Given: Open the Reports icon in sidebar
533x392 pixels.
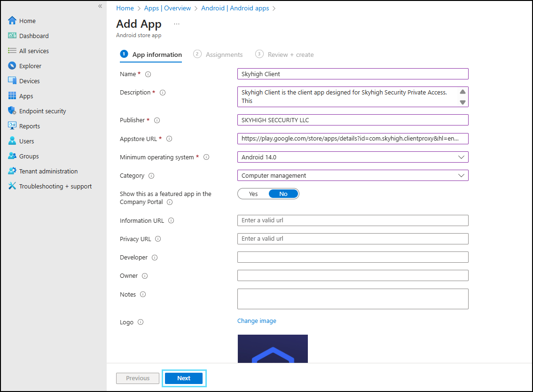Looking at the screenshot, I should tap(12, 126).
